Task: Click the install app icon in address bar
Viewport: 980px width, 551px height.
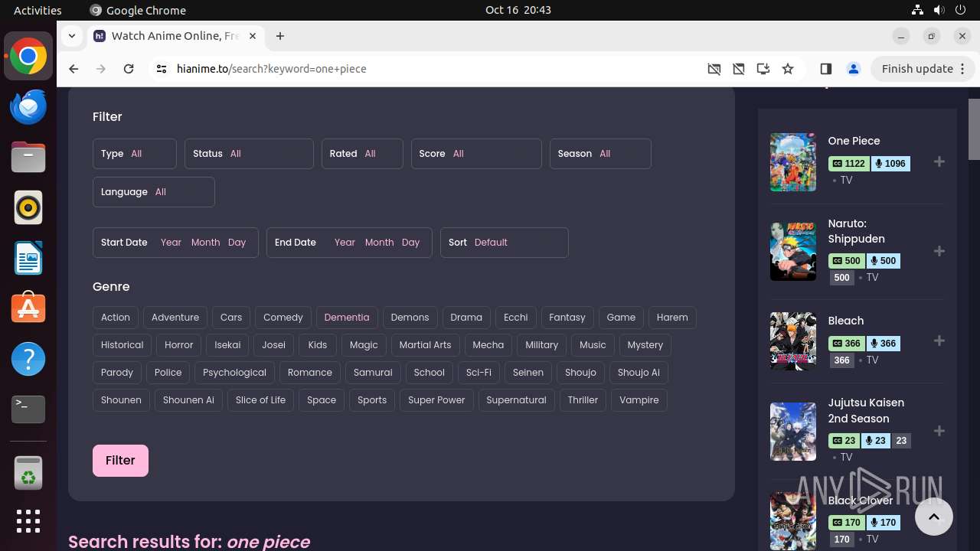Action: pyautogui.click(x=763, y=69)
